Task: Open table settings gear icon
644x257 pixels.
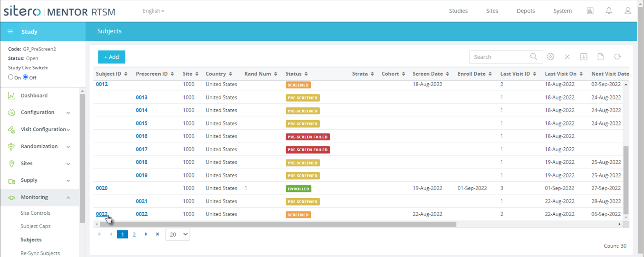Action: click(551, 57)
